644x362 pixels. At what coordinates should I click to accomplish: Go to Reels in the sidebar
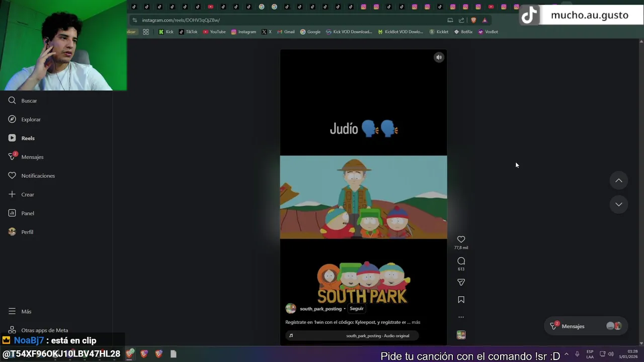click(x=21, y=138)
